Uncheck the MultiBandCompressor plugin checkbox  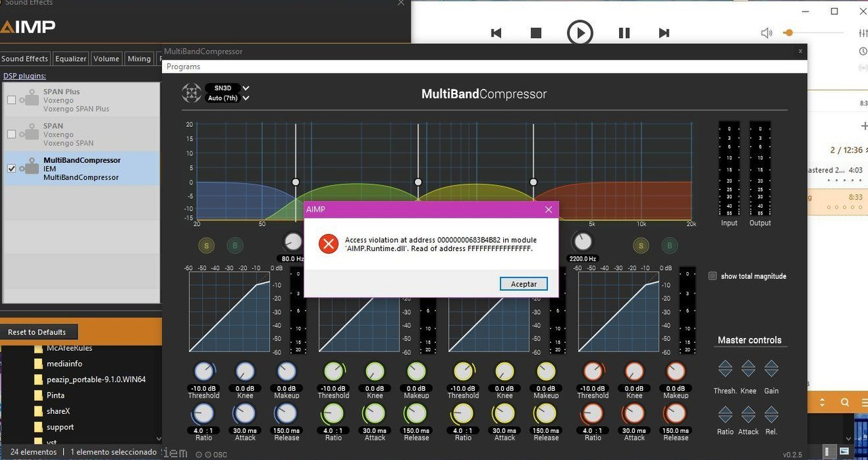[11, 169]
